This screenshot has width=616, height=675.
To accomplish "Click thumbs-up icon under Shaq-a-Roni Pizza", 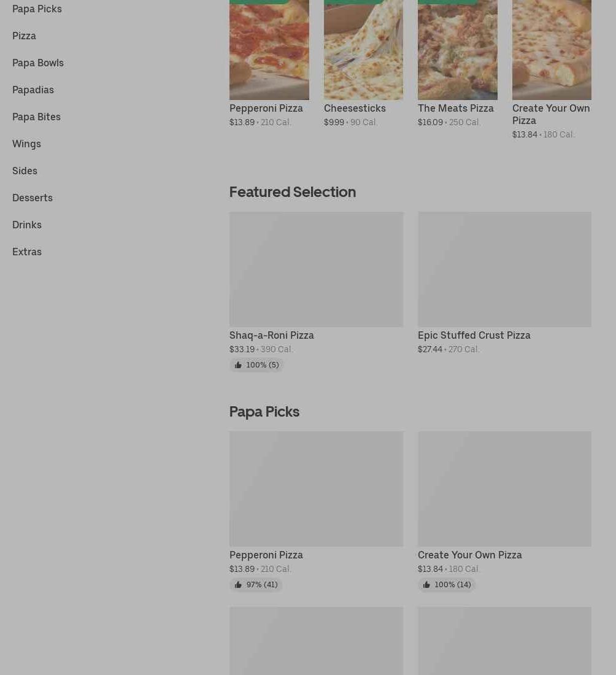I will click(x=238, y=365).
